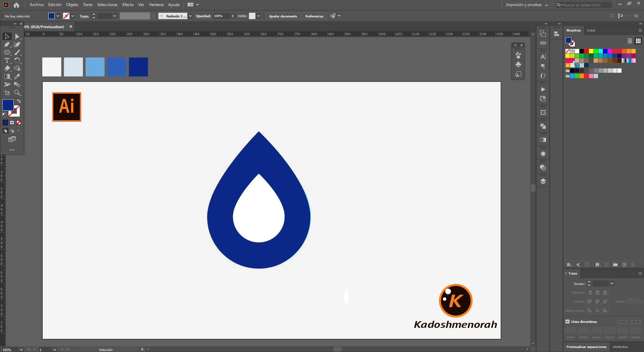Viewport: 644px width, 352px height.
Task: Select the Selection arrow tool
Action: (x=7, y=36)
